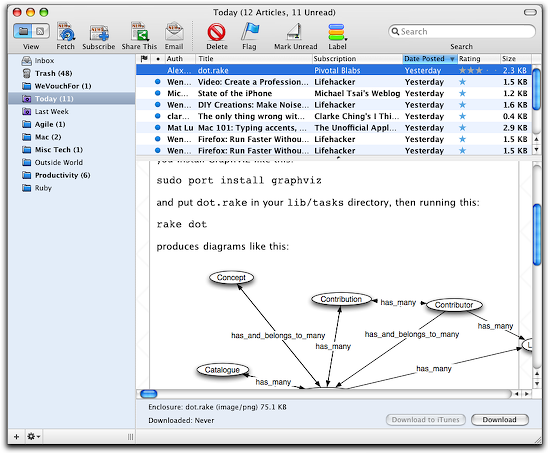Sort by the unread dot column header

tap(158, 59)
